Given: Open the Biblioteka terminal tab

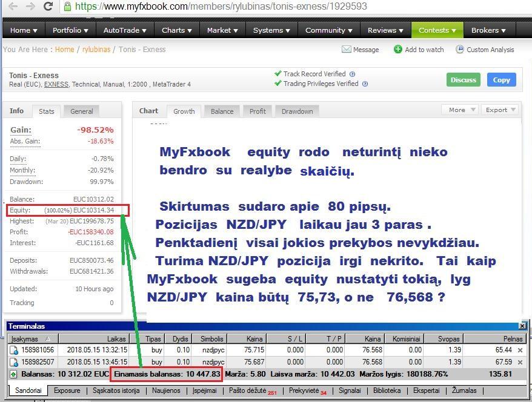Looking at the screenshot, I should click(x=387, y=390).
